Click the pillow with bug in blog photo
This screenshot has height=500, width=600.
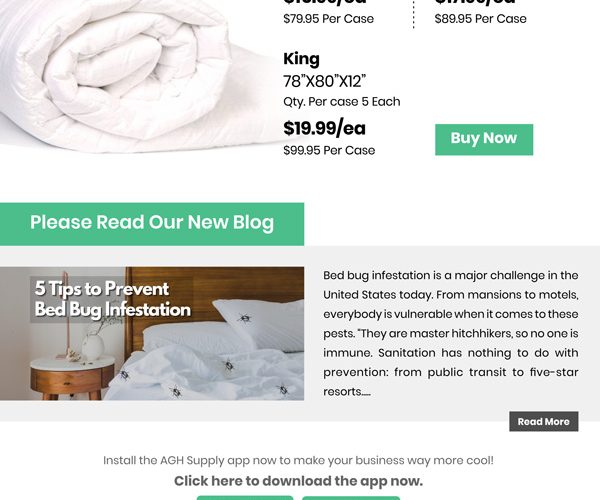(x=258, y=324)
